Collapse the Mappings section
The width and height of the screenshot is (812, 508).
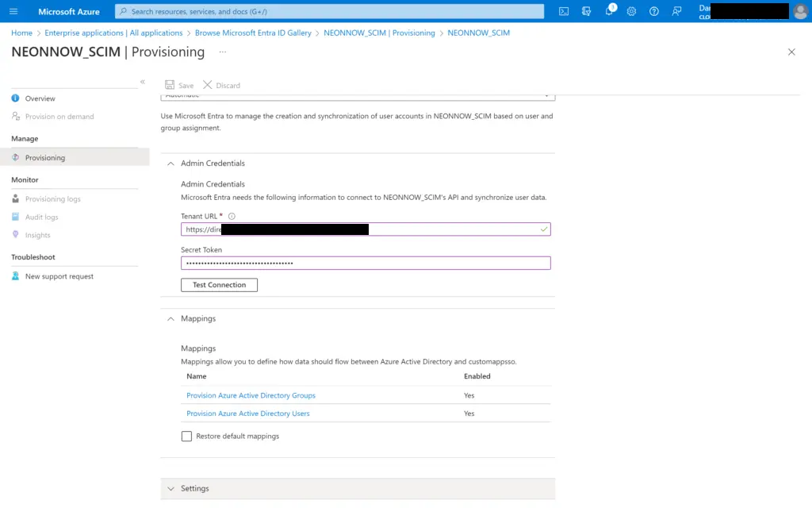coord(170,318)
